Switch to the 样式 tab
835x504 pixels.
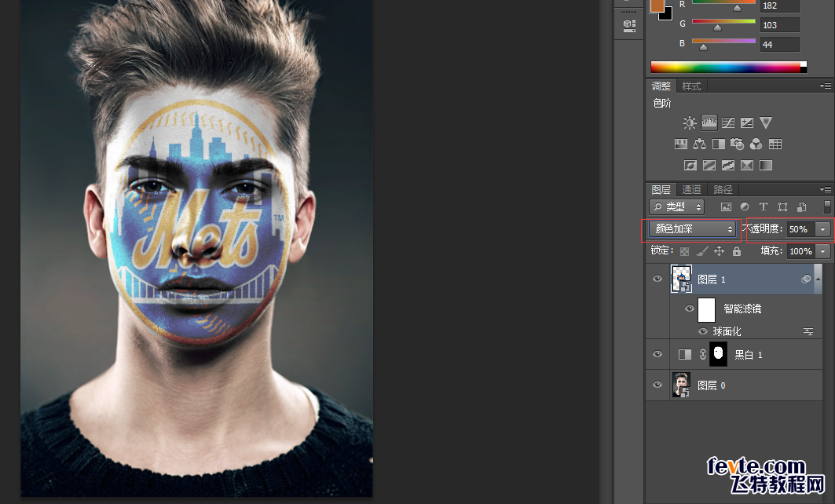tap(691, 86)
